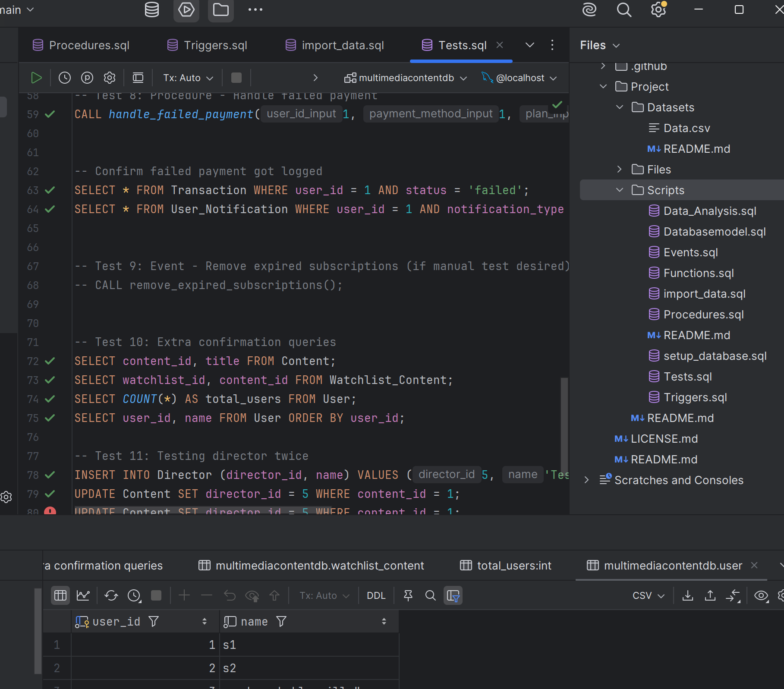The height and width of the screenshot is (689, 784).
Task: Open the Services run icon
Action: point(186,9)
